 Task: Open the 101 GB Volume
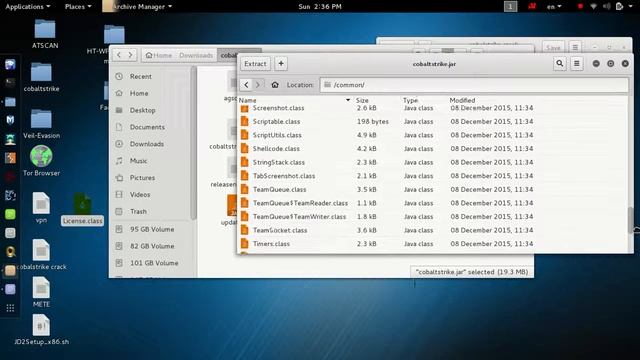coord(151,263)
